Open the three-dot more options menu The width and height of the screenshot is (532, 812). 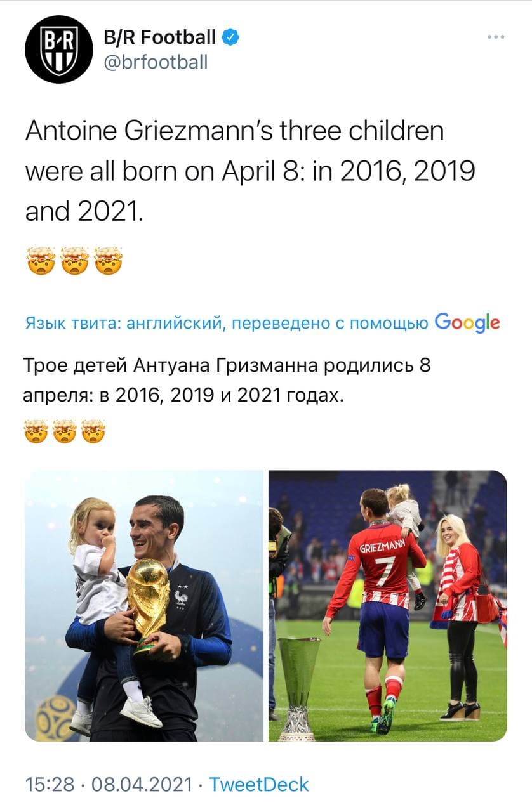point(495,37)
